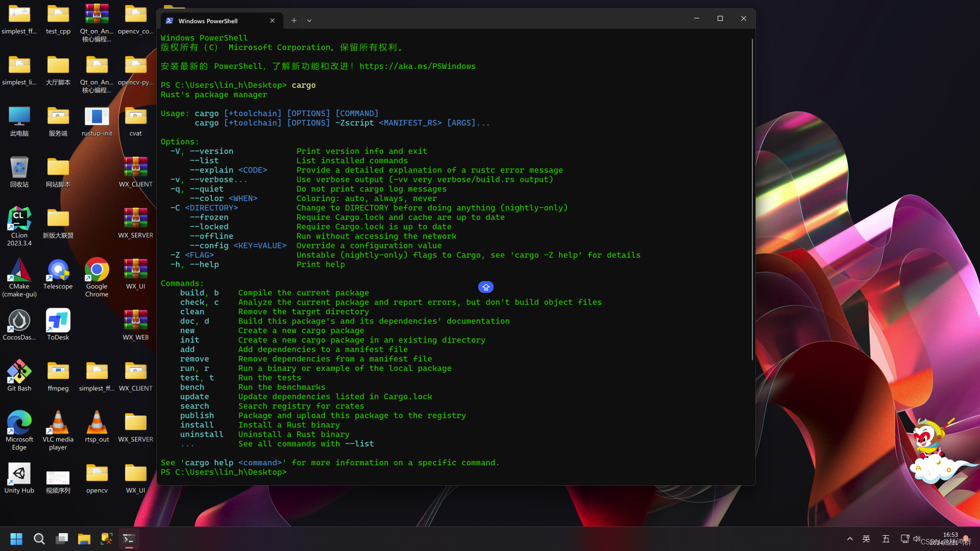Launch CLion 2023.3.4 from the desktop
The height and width of the screenshot is (551, 980).
point(19,217)
